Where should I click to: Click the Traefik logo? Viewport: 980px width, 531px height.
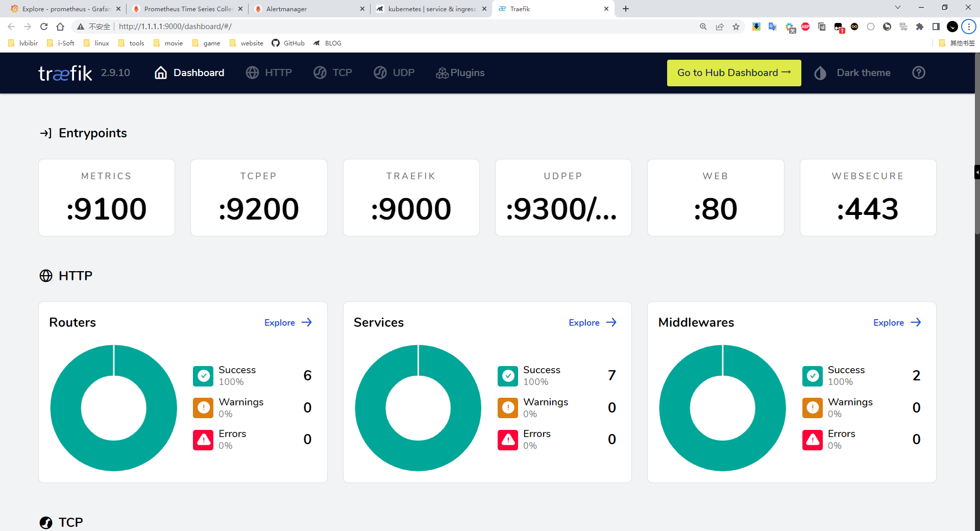click(65, 73)
